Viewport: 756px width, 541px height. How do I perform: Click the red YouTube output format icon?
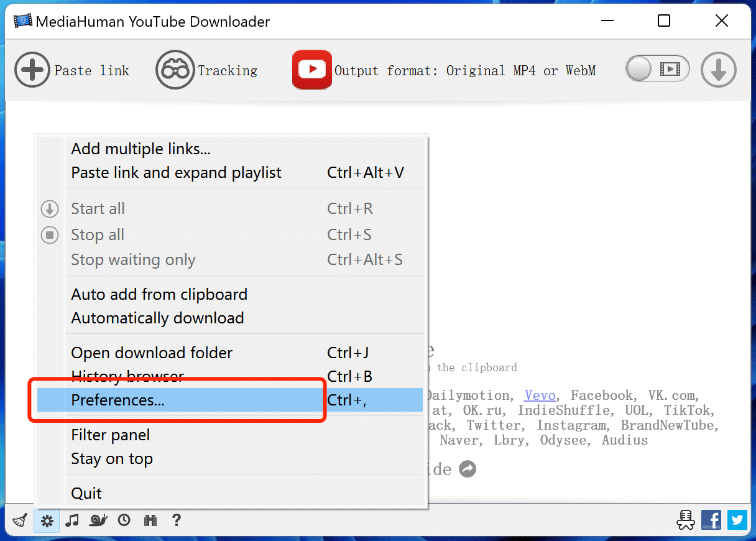pos(311,70)
